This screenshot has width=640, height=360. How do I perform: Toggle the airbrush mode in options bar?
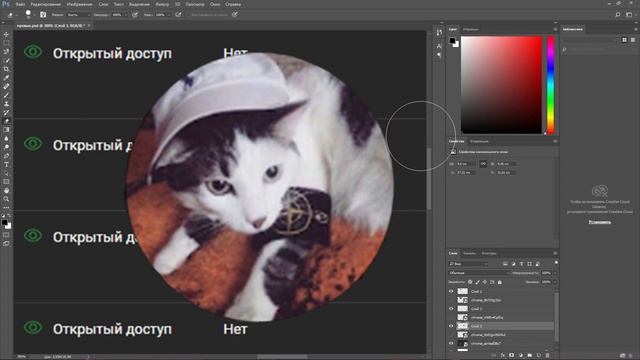tap(178, 15)
